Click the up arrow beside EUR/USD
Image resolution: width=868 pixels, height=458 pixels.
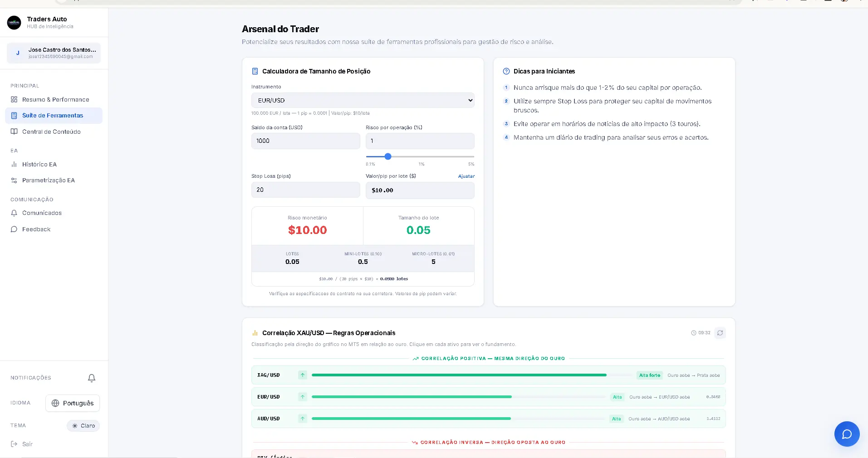coord(303,397)
